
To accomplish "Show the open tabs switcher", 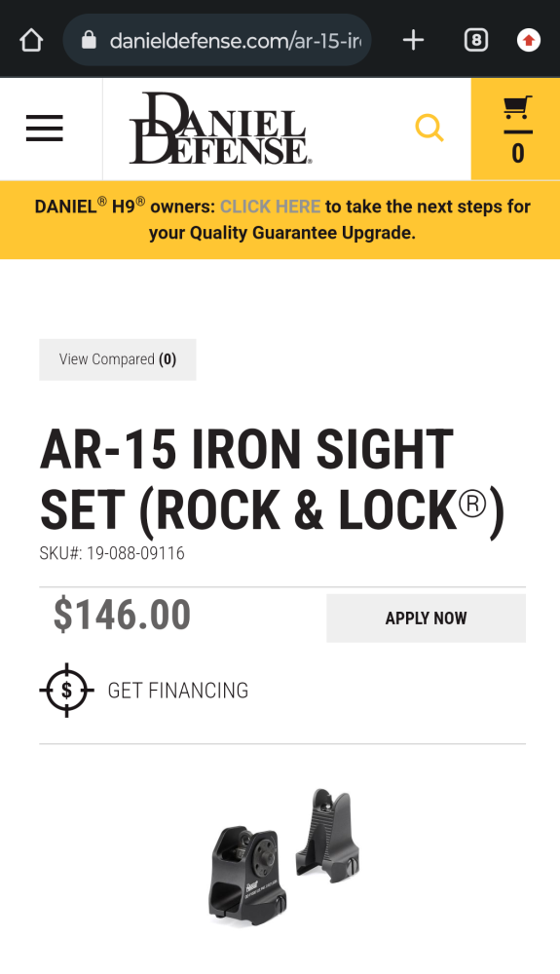I will (476, 41).
